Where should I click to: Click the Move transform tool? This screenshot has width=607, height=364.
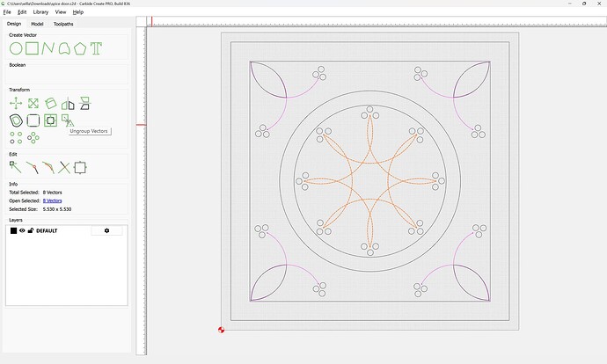(16, 104)
